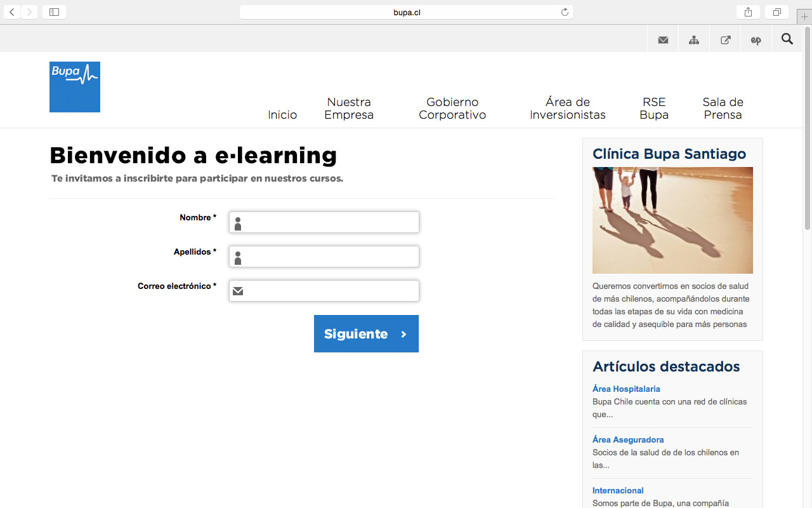This screenshot has width=812, height=508.
Task: Click the 'Correo electrónico *' label
Action: click(177, 286)
